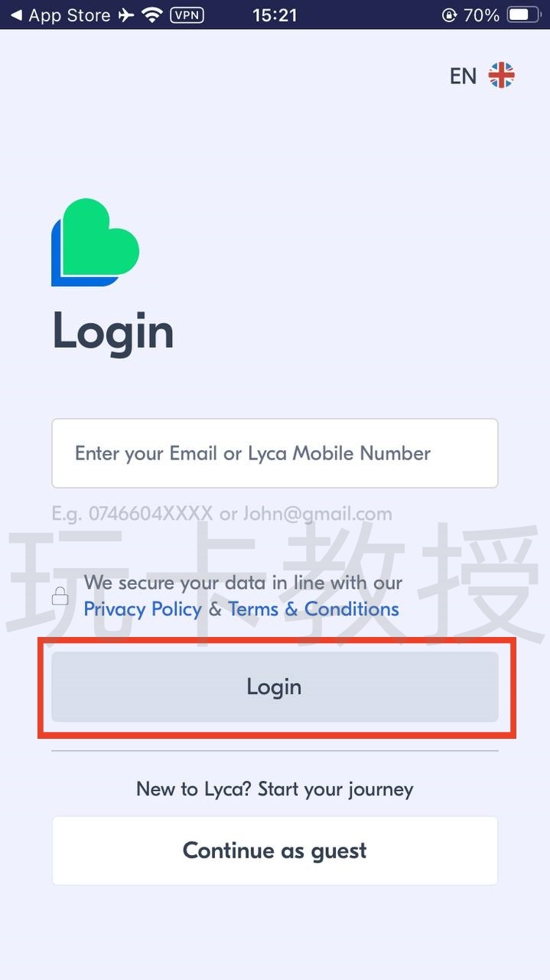Tap the rotation lock status icon
The width and height of the screenshot is (550, 980).
coord(449,15)
